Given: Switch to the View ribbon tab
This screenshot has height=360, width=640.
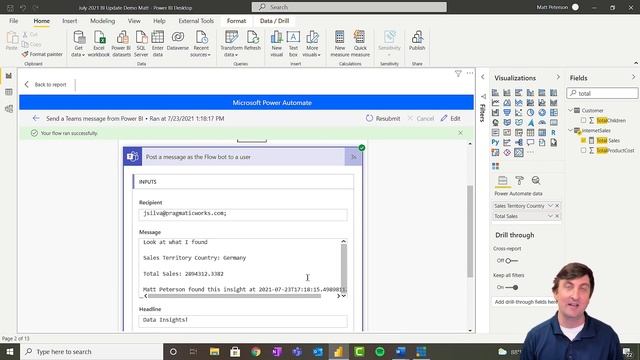Looking at the screenshot, I should 134,21.
